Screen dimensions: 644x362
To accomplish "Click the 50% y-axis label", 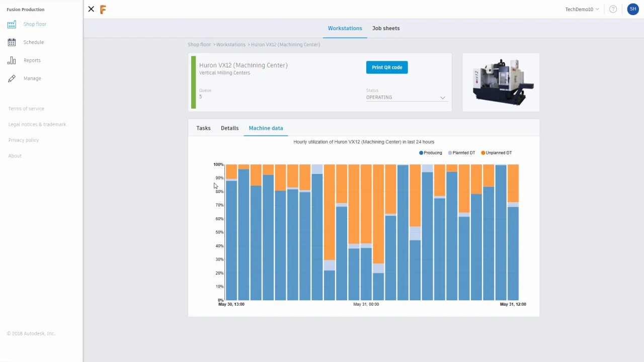I will point(219,232).
